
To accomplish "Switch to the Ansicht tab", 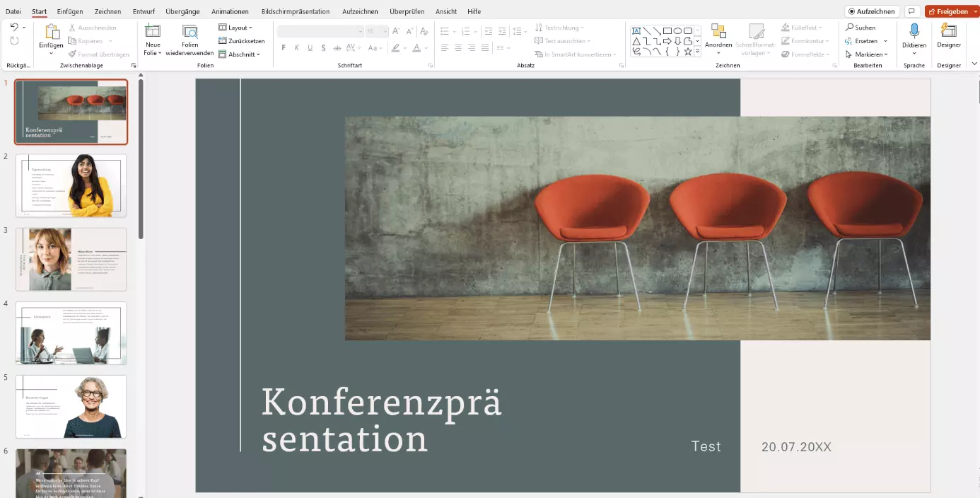I will point(446,11).
